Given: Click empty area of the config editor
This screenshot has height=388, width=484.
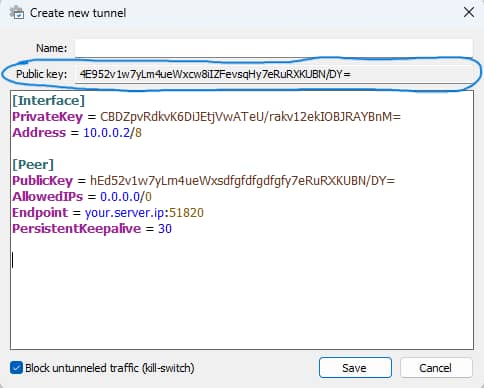Looking at the screenshot, I should coord(242,300).
